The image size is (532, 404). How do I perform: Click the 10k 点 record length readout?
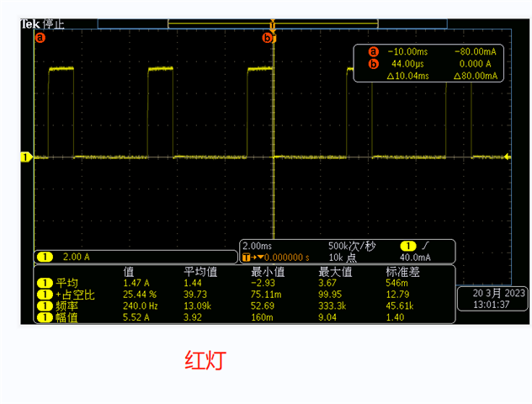[x=343, y=258]
